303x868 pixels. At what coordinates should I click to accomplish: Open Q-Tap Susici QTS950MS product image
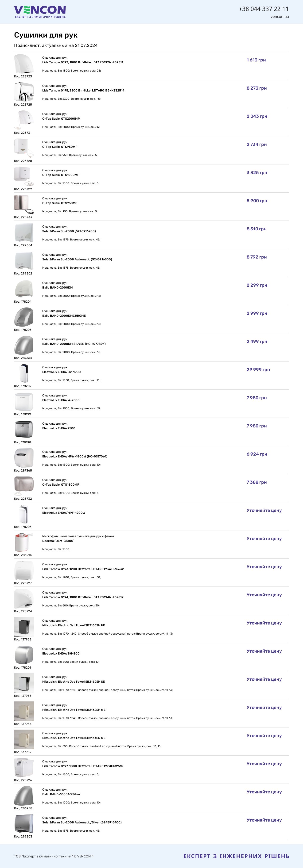[24, 205]
